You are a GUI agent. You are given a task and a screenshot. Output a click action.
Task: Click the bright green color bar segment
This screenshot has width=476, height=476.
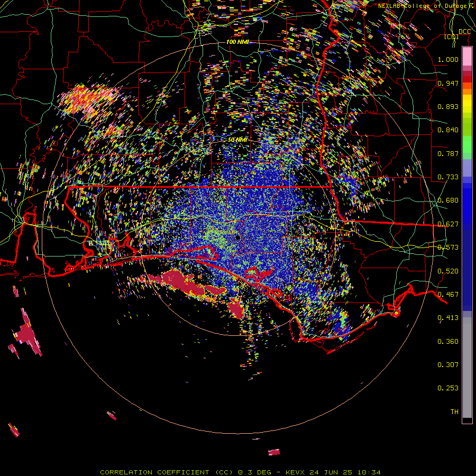coord(467,144)
